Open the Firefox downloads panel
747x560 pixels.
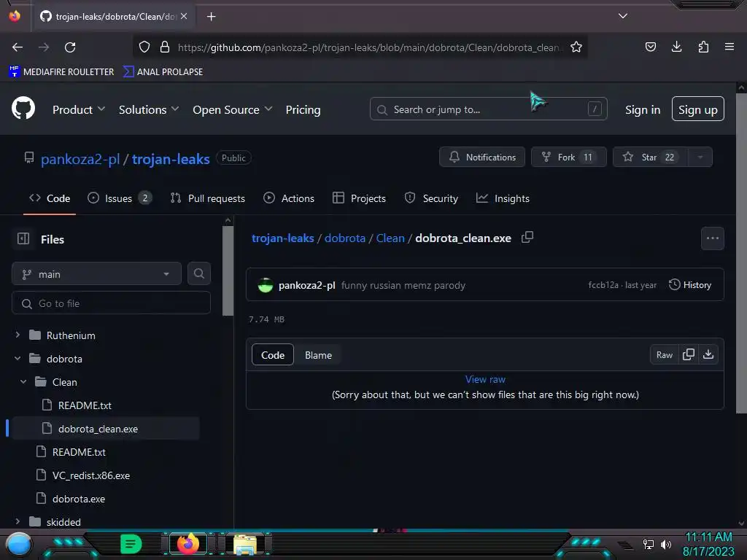point(676,47)
